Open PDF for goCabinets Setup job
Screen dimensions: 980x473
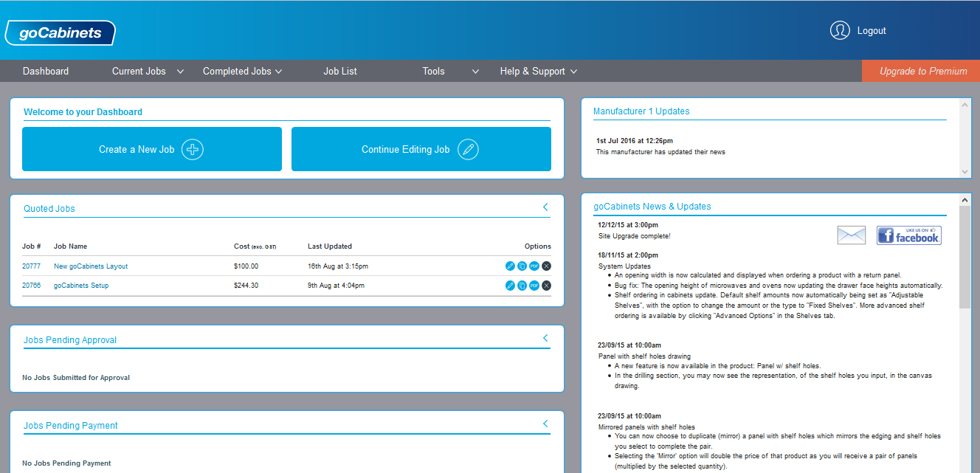pos(534,286)
